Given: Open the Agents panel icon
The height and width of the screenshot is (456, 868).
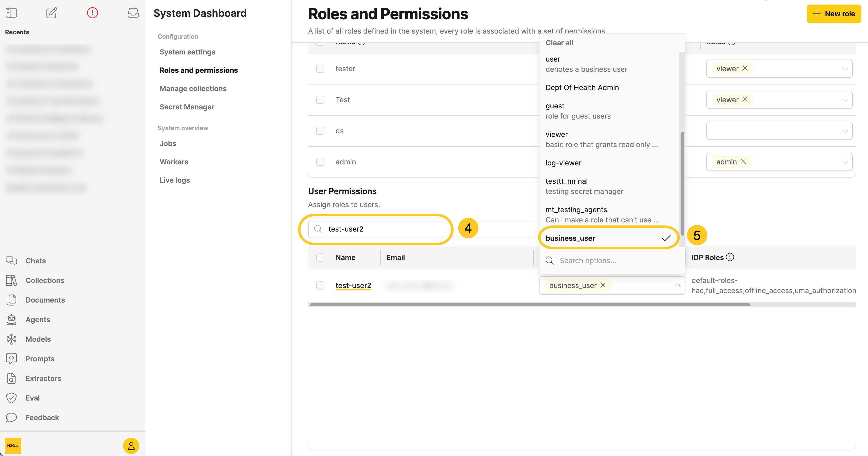Looking at the screenshot, I should (11, 319).
